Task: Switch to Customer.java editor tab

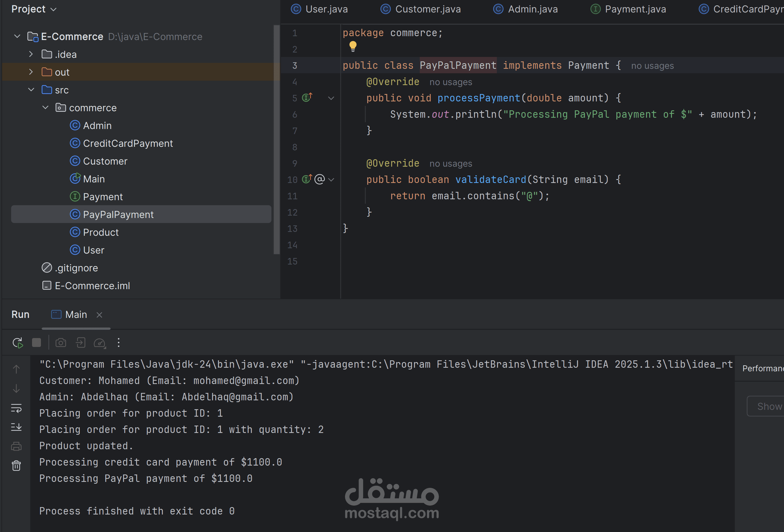Action: tap(421, 9)
